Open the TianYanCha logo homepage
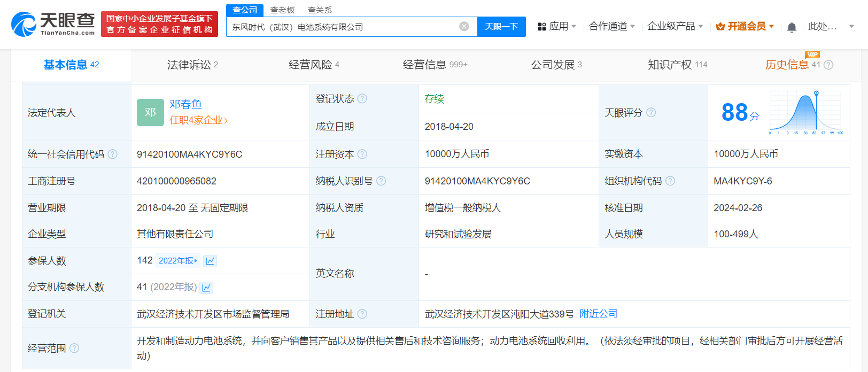 point(53,24)
